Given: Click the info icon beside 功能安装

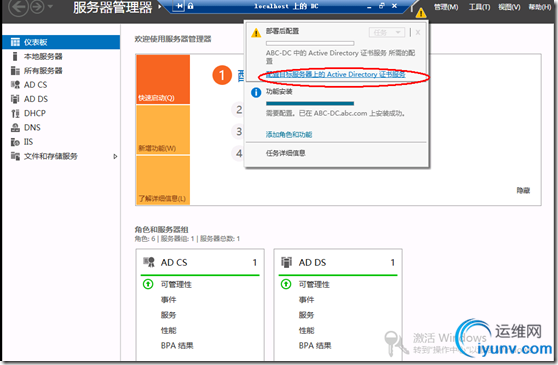Looking at the screenshot, I should [256, 92].
